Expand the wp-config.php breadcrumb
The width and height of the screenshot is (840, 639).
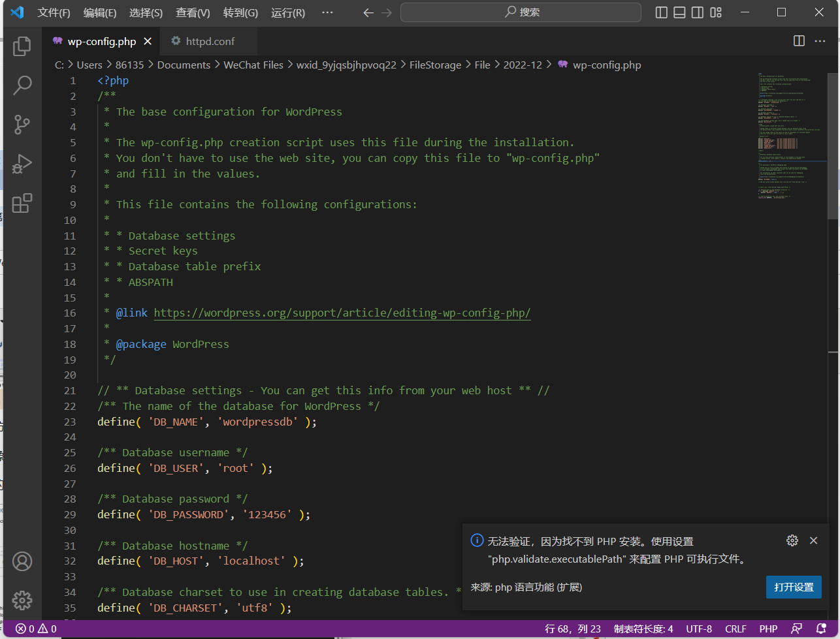[x=599, y=65]
